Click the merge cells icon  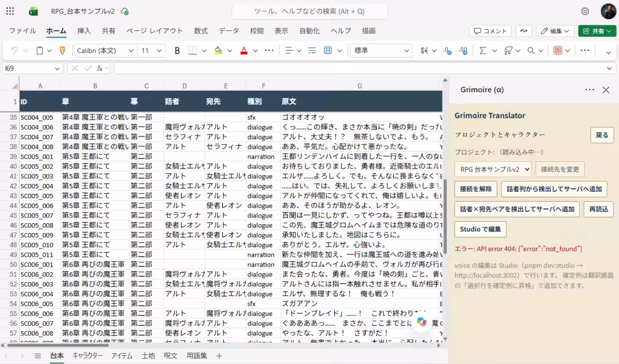[x=328, y=51]
